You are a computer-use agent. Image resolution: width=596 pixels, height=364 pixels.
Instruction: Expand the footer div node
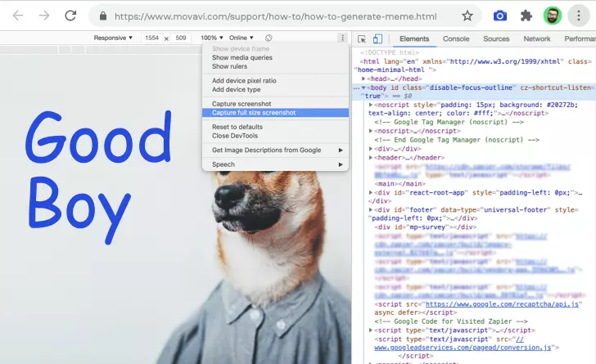pyautogui.click(x=371, y=209)
